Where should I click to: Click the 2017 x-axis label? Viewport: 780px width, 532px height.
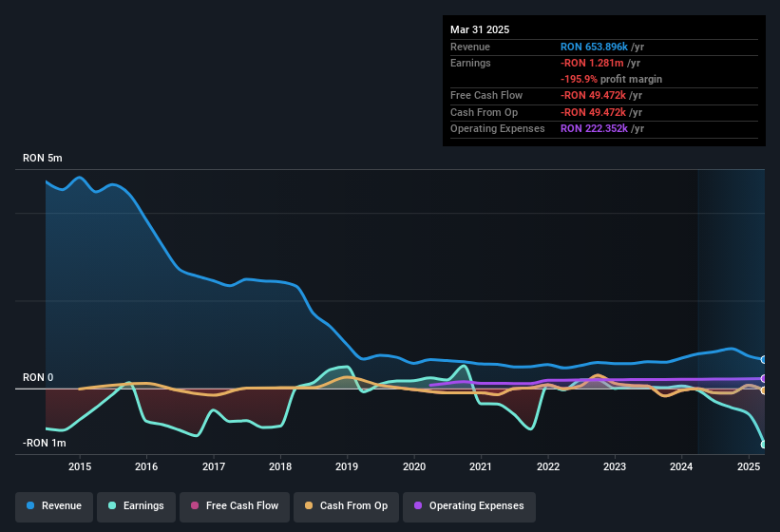(214, 466)
